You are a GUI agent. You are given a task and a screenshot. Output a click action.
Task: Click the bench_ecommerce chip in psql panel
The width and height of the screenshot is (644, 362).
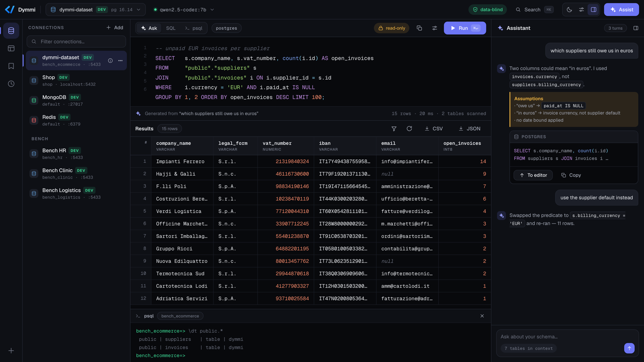click(x=180, y=316)
